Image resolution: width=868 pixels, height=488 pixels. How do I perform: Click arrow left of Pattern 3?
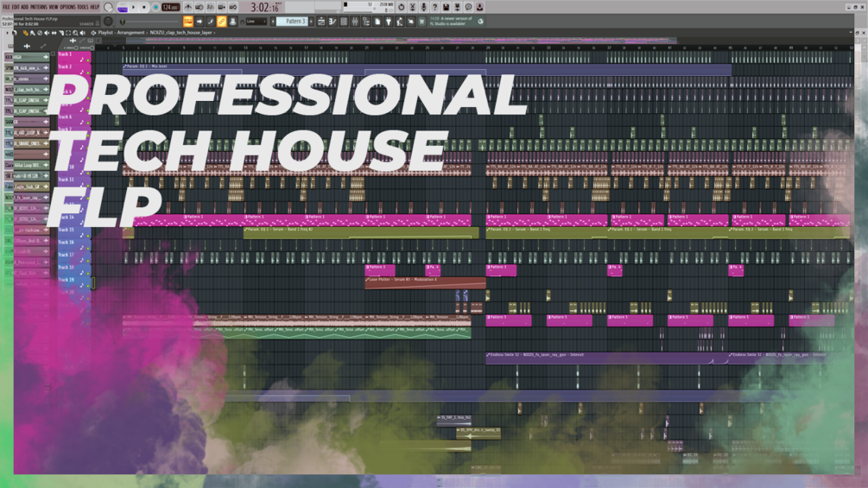tap(273, 21)
